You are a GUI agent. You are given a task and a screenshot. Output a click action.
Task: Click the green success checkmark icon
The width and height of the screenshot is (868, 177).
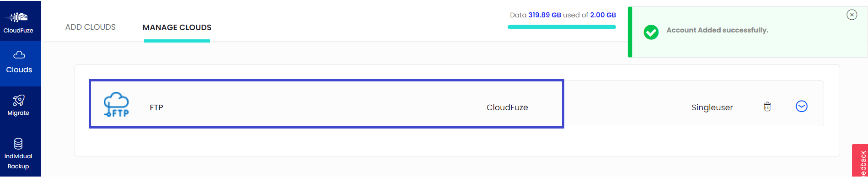point(651,32)
